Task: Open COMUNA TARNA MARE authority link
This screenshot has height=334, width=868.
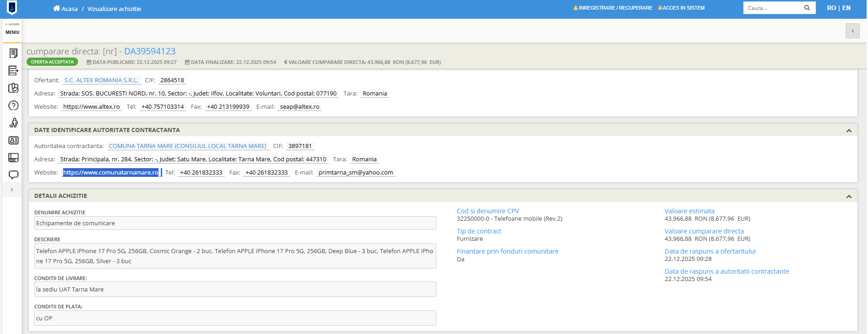Action: [187, 146]
